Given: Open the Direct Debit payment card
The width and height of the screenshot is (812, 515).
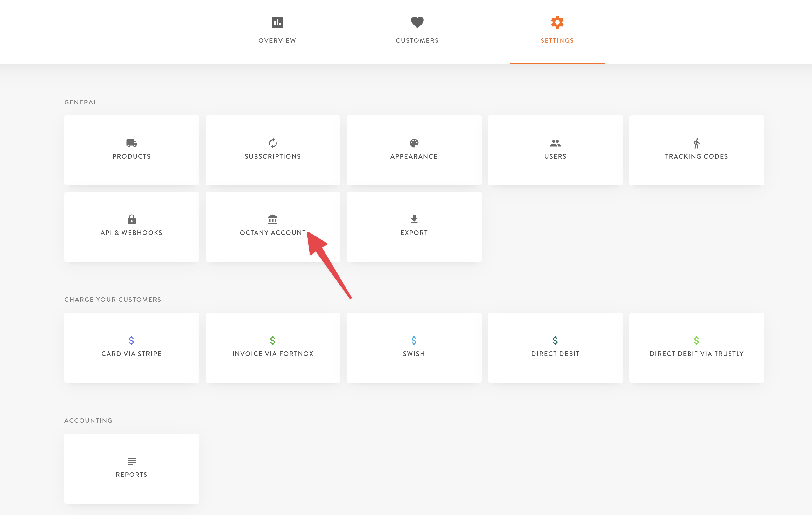Looking at the screenshot, I should 555,347.
